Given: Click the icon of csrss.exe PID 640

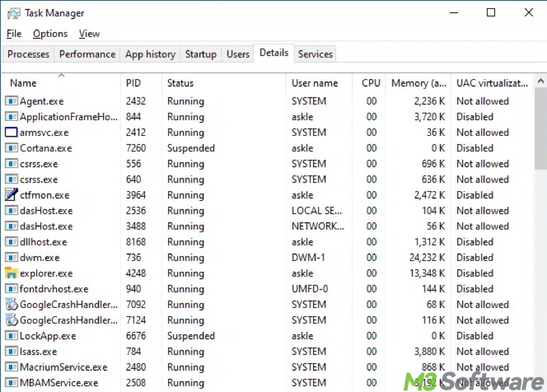Looking at the screenshot, I should pyautogui.click(x=11, y=180).
